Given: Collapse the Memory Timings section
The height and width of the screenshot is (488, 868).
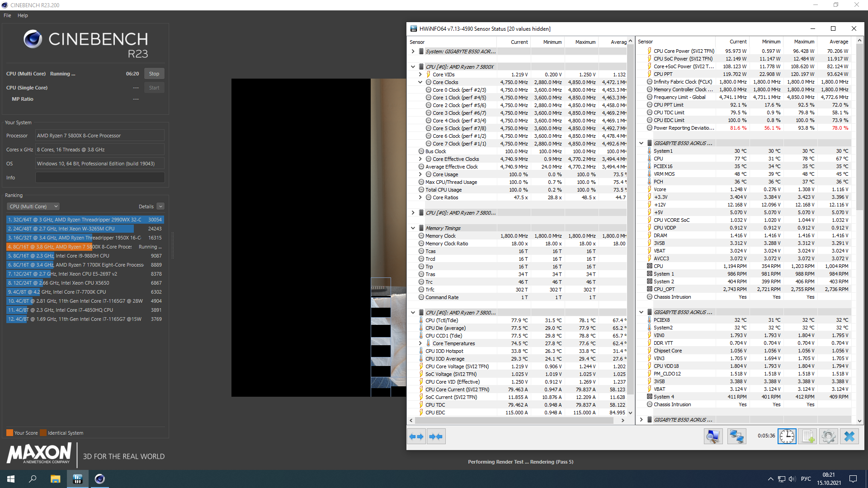Looking at the screenshot, I should (413, 228).
